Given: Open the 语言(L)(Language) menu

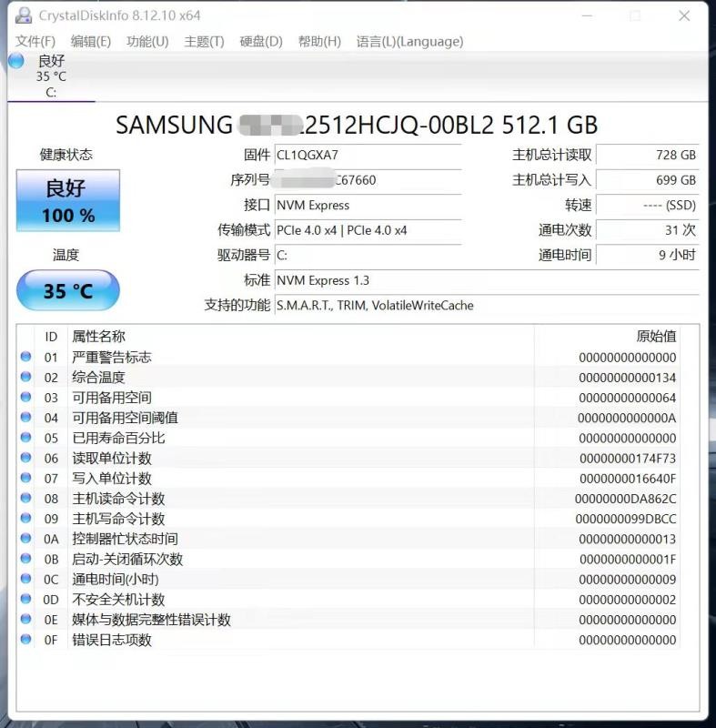Looking at the screenshot, I should point(409,41).
